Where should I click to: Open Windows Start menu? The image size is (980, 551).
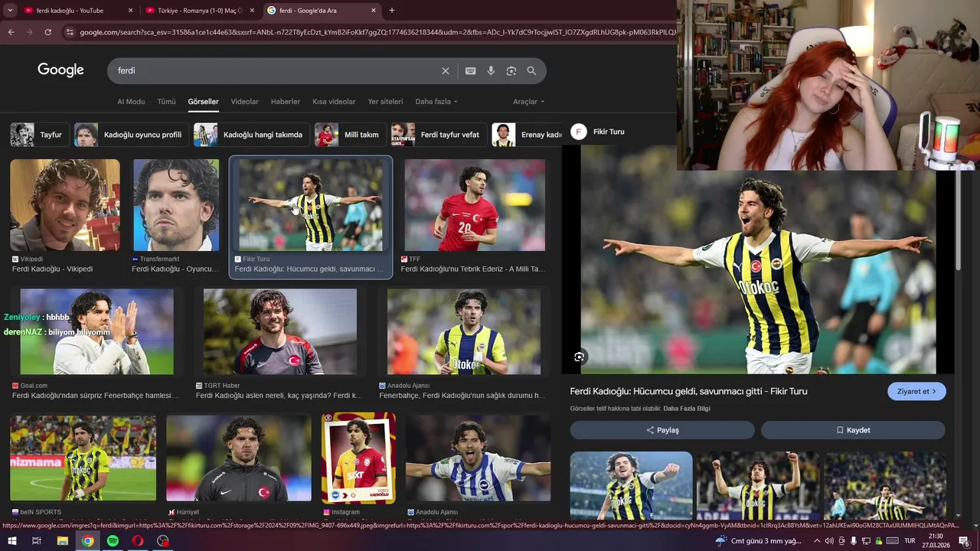tap(11, 540)
